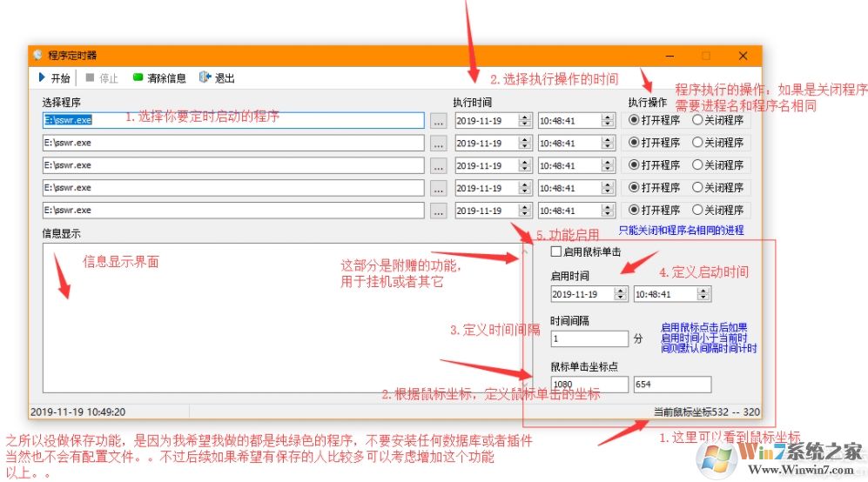Select 打开程序 in the first row
This screenshot has height=482, width=868.
click(654, 120)
